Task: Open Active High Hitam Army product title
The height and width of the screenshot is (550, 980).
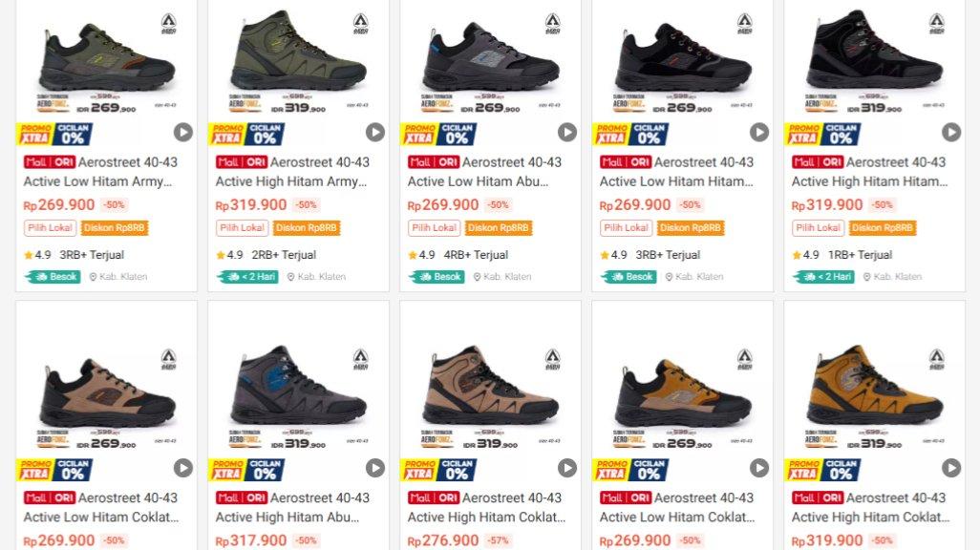Action: point(291,172)
